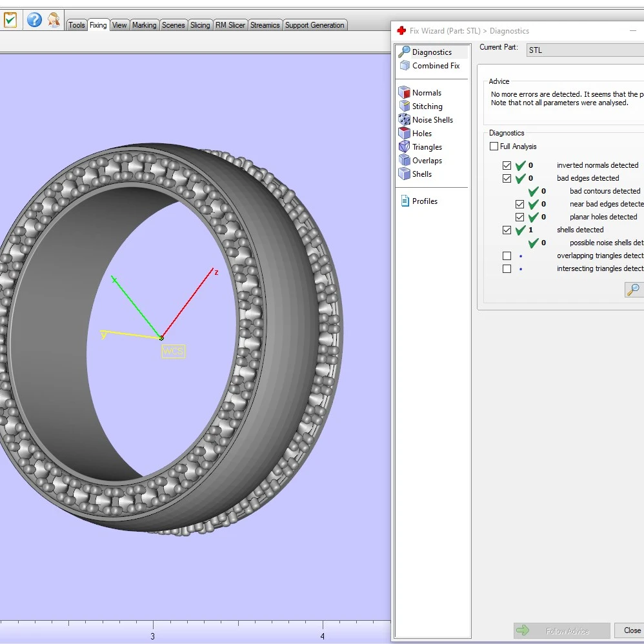This screenshot has width=644, height=644.
Task: Click the Holes cube icon
Action: click(x=404, y=133)
